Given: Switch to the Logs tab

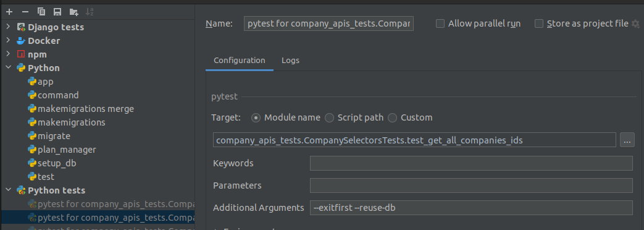Looking at the screenshot, I should coord(290,61).
